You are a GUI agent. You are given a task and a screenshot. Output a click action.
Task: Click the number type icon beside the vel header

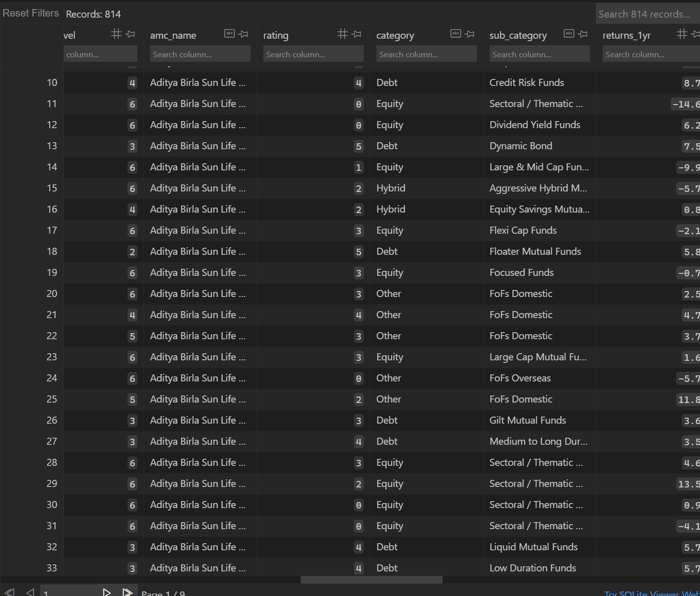[x=116, y=34]
